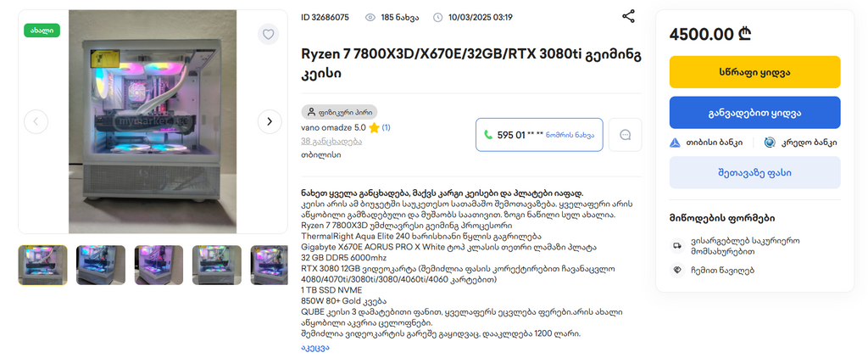
Task: Click the date 10/03/2025 03:19
Action: [x=480, y=17]
